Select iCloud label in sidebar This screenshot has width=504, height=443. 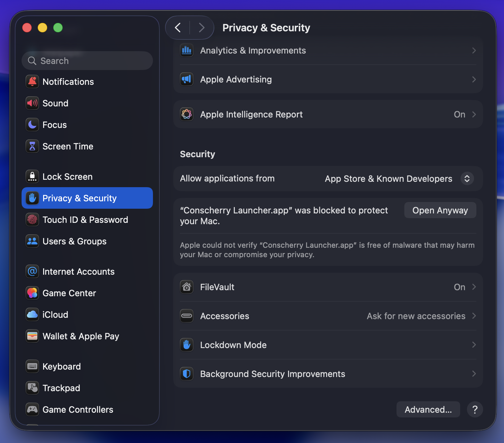pos(56,315)
